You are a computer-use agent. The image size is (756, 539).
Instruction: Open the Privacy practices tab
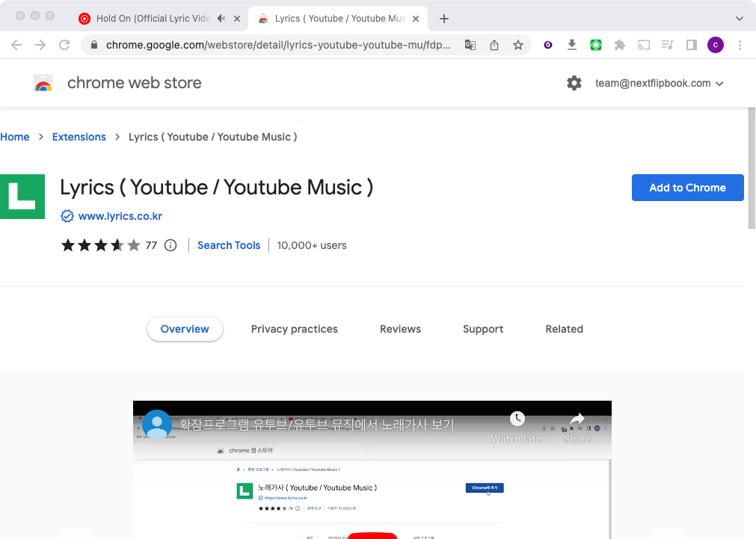tap(294, 329)
